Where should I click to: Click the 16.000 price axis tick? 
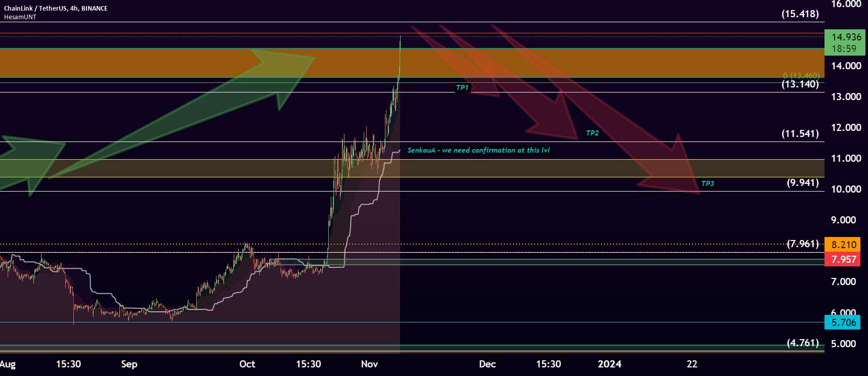tap(846, 4)
